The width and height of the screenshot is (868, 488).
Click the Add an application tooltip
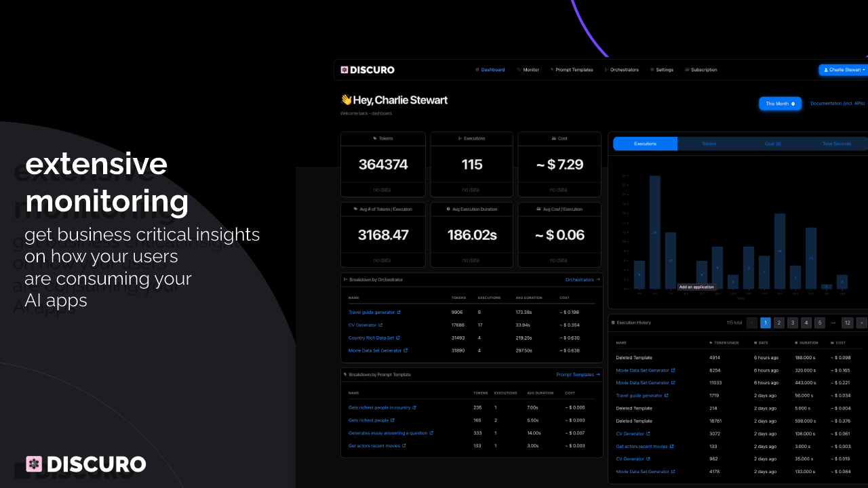click(x=696, y=287)
